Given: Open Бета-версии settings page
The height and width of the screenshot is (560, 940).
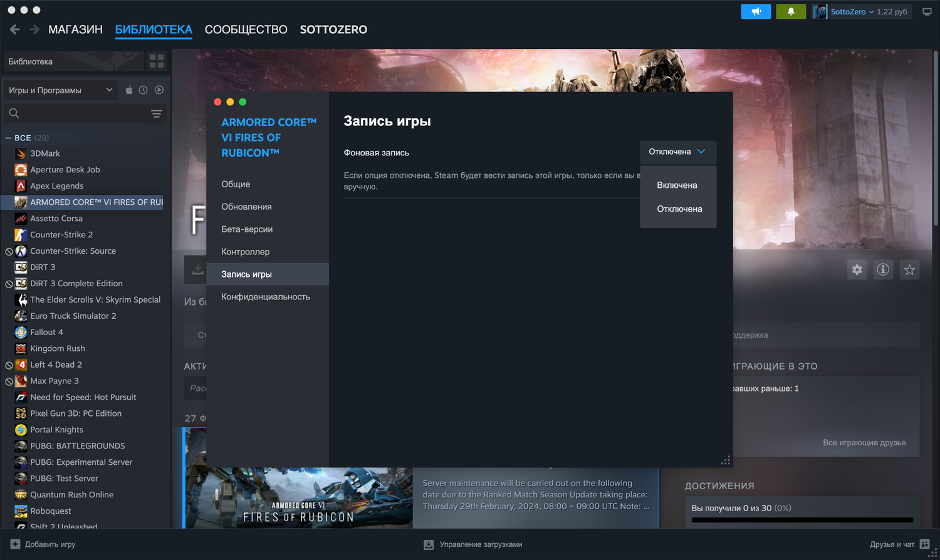Looking at the screenshot, I should point(268,229).
